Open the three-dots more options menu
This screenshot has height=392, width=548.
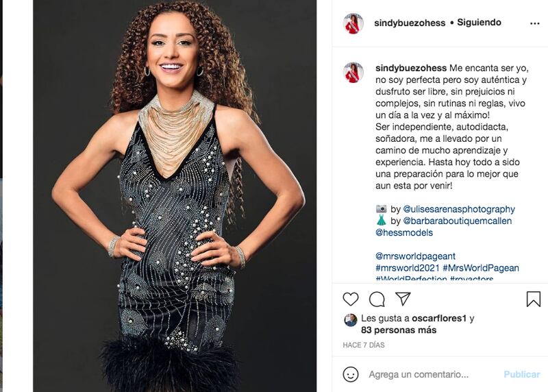pos(535,23)
